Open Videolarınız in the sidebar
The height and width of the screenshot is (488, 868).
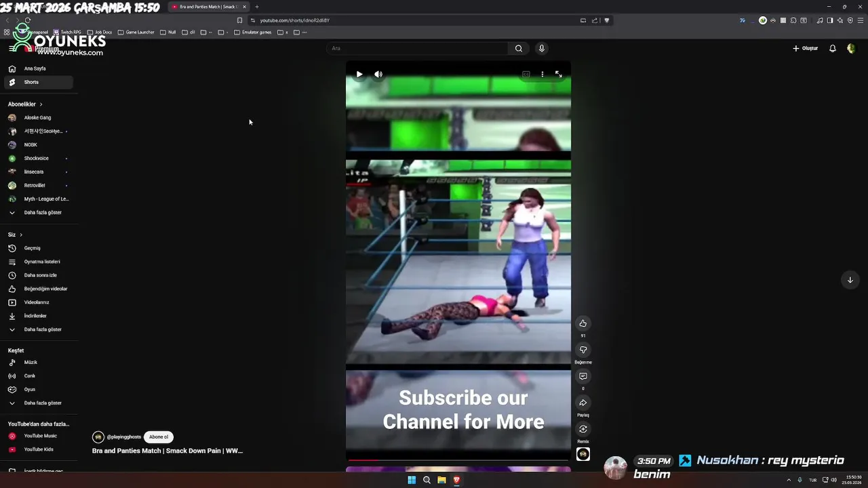[38, 302]
